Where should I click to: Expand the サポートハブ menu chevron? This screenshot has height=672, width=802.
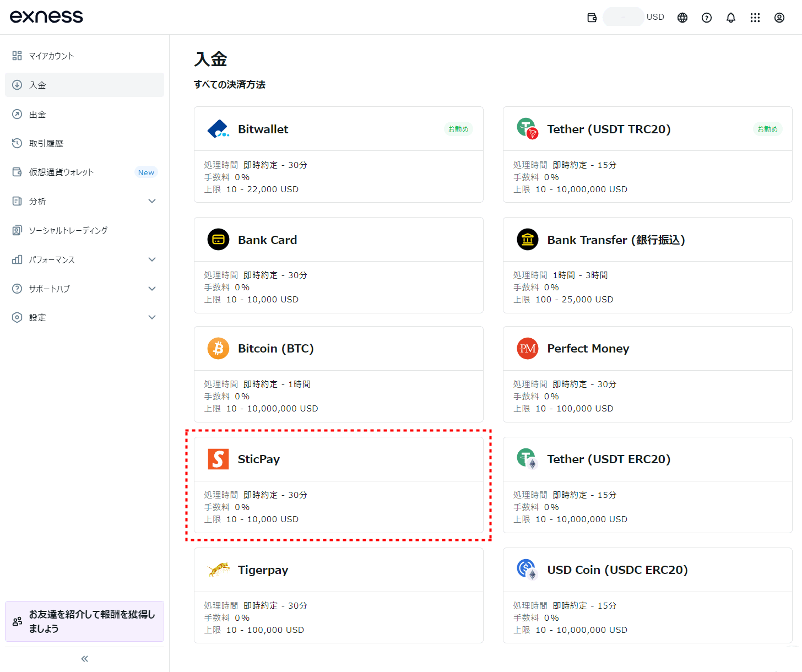click(x=152, y=289)
